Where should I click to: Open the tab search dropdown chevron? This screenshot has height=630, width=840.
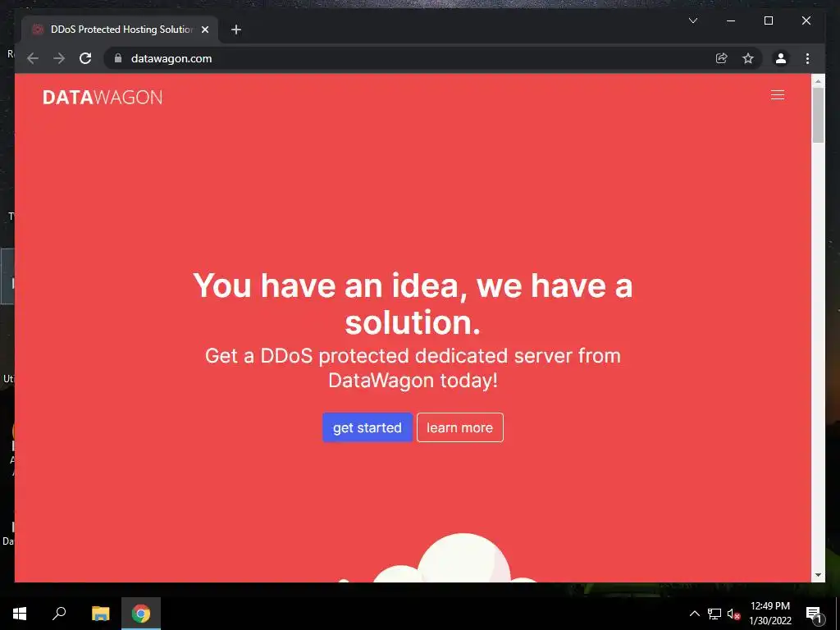[692, 21]
